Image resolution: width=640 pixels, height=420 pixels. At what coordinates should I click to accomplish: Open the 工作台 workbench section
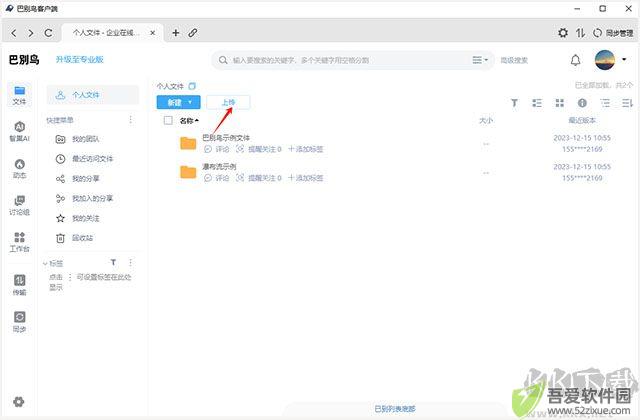(x=19, y=242)
